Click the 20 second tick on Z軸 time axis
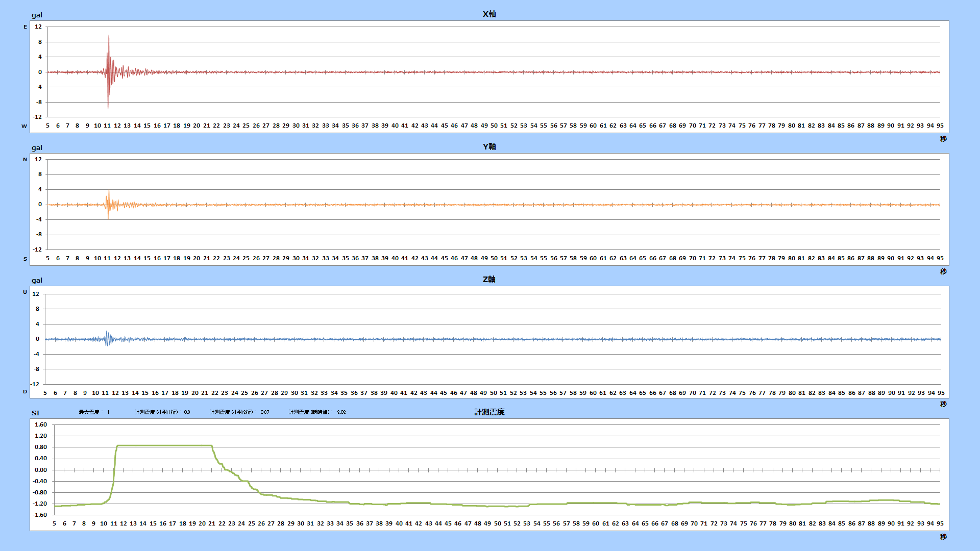The width and height of the screenshot is (980, 551). [194, 393]
